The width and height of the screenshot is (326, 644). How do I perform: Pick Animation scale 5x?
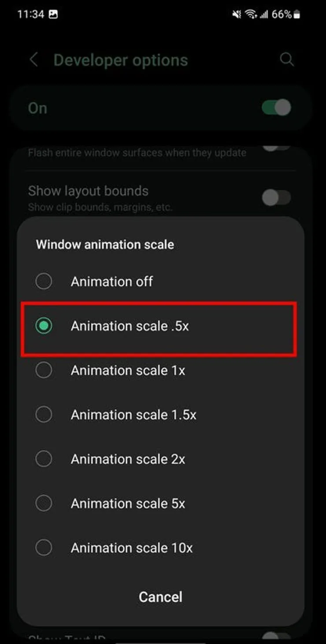[44, 503]
